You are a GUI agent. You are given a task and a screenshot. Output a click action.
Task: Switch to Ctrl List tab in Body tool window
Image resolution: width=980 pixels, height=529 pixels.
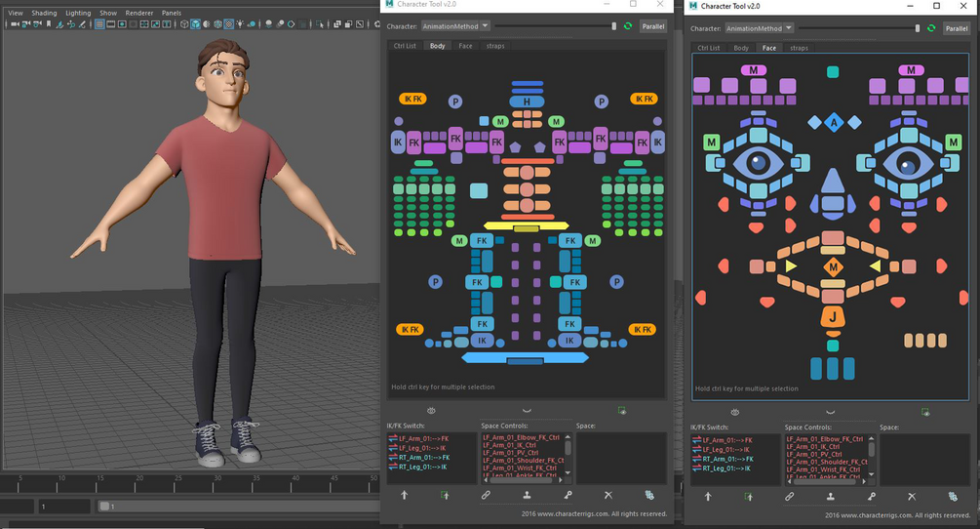coord(405,46)
